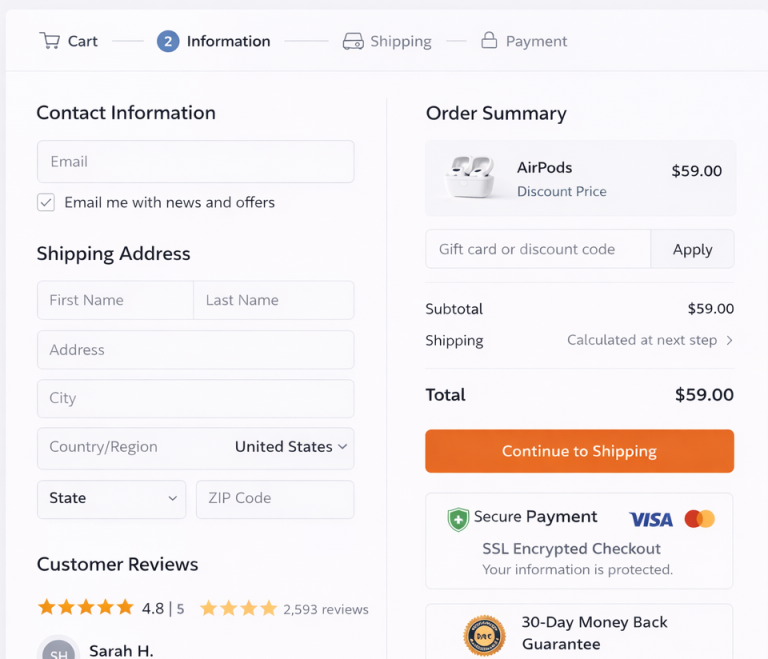Click the Mastercard logo

[x=700, y=519]
